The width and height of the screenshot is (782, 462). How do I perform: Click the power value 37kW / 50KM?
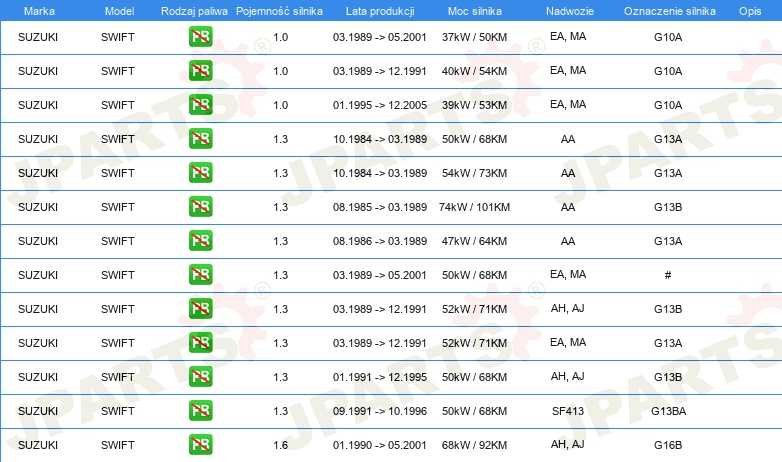(474, 37)
